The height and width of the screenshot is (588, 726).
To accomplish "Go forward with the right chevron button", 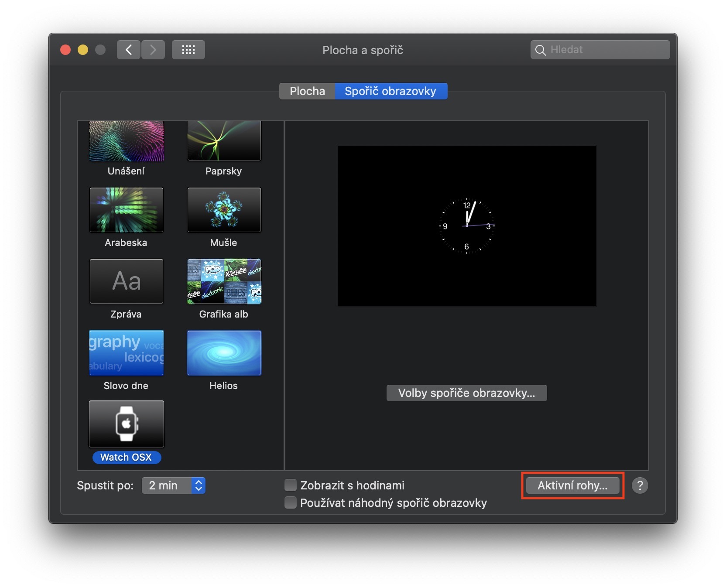I will (x=153, y=50).
